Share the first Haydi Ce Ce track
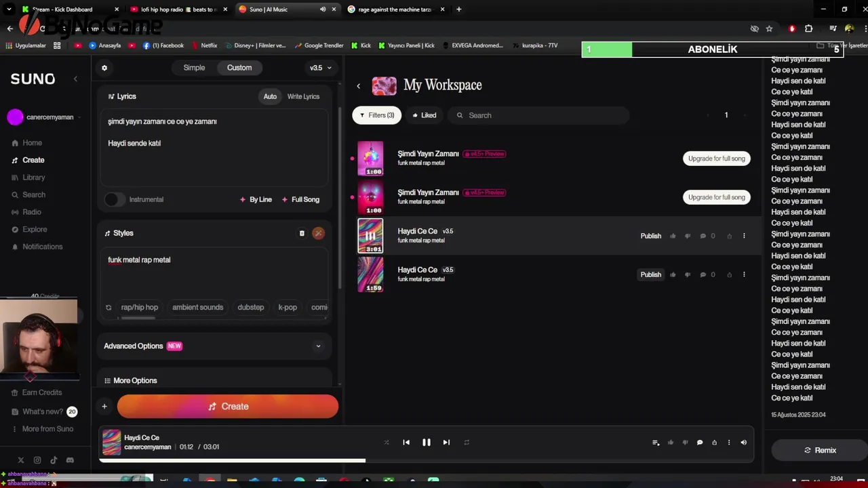This screenshot has width=868, height=488. click(729, 236)
